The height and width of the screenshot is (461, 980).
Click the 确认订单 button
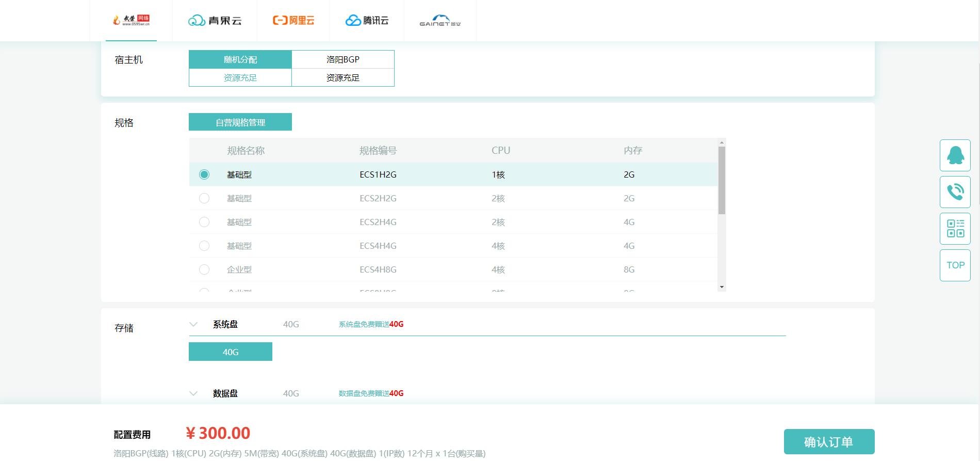click(x=829, y=442)
